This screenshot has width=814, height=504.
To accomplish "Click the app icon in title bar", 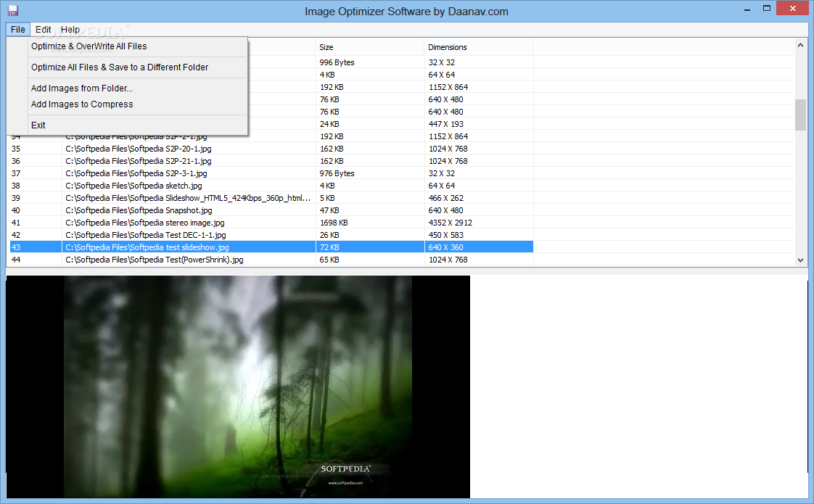I will click(x=13, y=10).
